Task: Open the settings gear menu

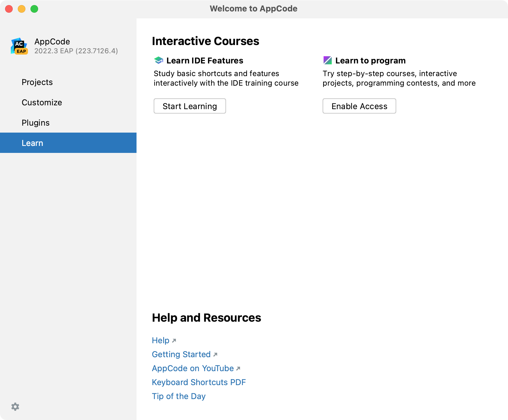Action: tap(15, 407)
